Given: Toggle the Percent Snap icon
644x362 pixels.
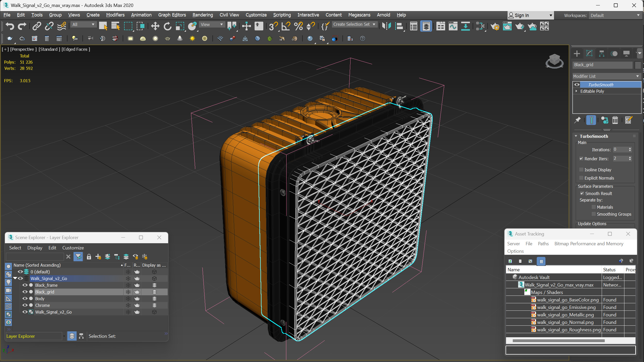Looking at the screenshot, I should pyautogui.click(x=298, y=26).
